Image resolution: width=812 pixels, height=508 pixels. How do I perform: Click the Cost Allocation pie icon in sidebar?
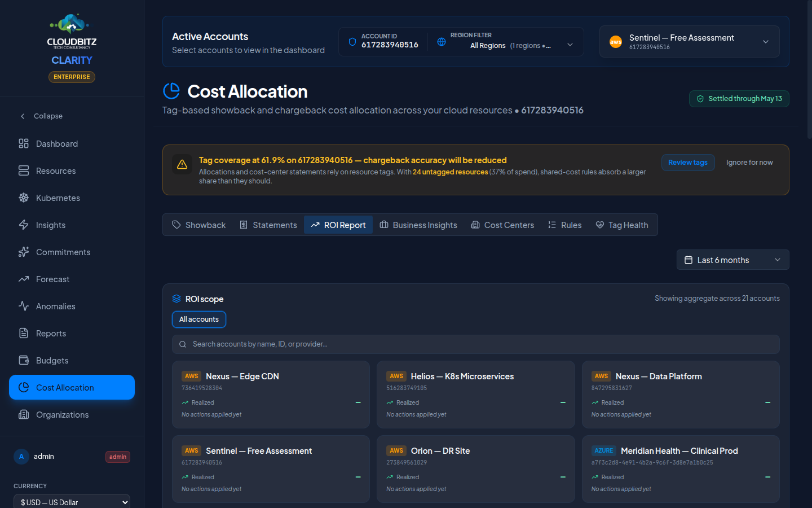[x=24, y=387]
